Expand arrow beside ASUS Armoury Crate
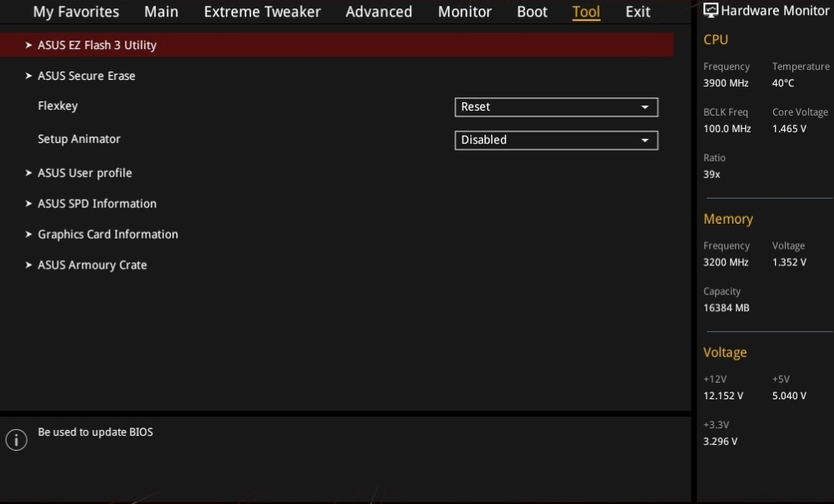The width and height of the screenshot is (834, 504). 29,264
